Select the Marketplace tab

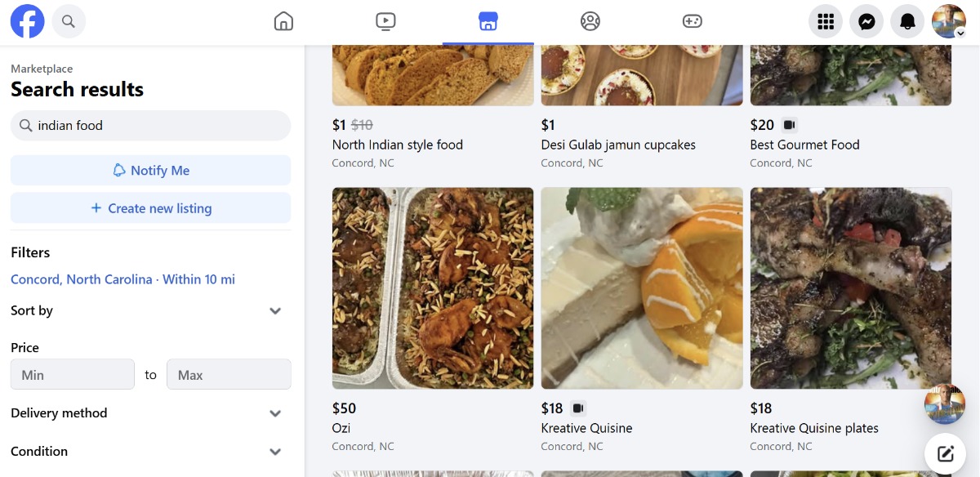tap(488, 21)
